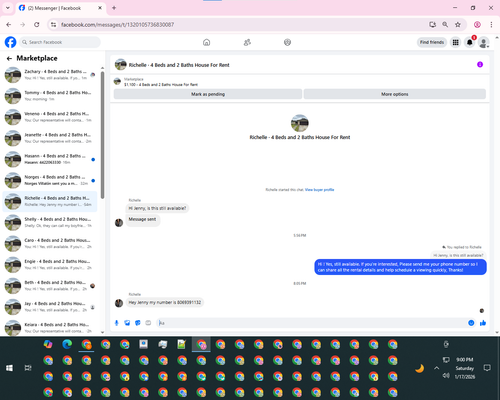Open the Windows Start menu
Viewport: 500px width, 400px height.
9,368
